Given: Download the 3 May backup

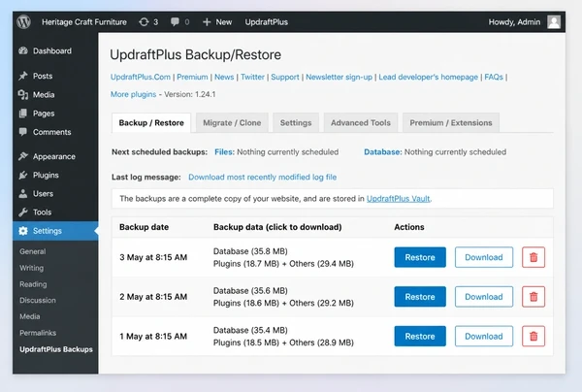Looking at the screenshot, I should (x=484, y=257).
